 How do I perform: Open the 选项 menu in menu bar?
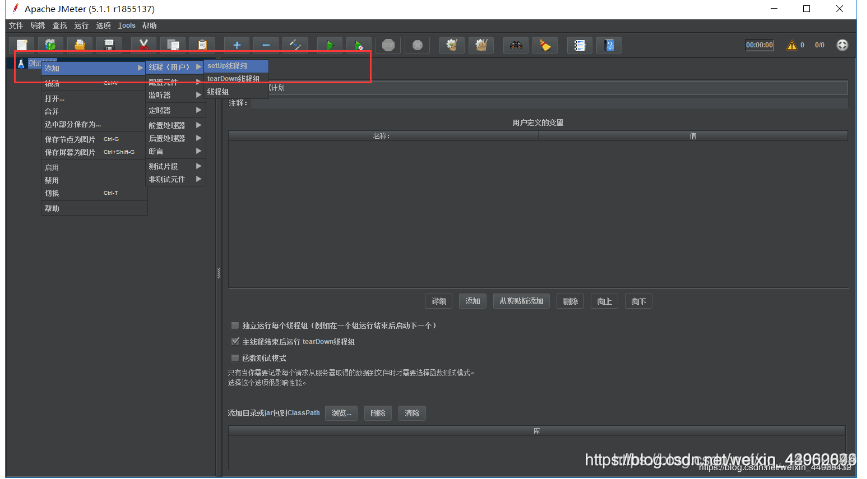click(103, 25)
